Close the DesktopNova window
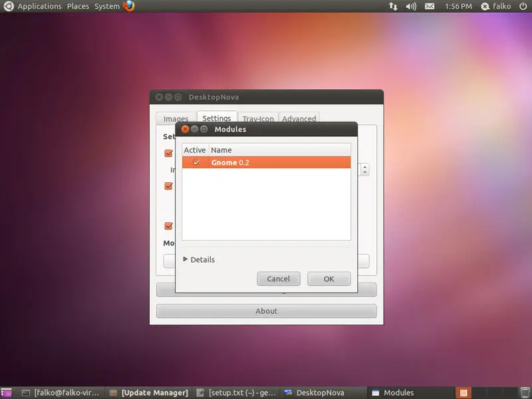The height and width of the screenshot is (399, 532). point(159,97)
